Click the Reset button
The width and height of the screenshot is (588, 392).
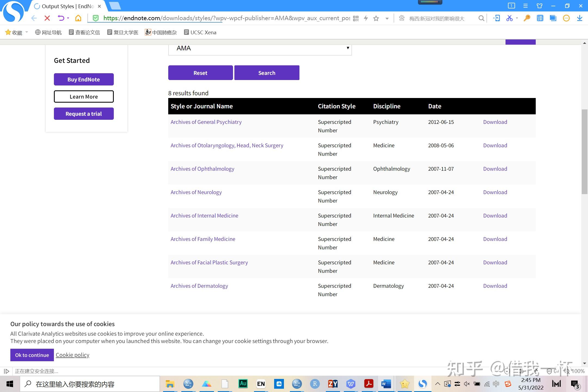click(200, 73)
